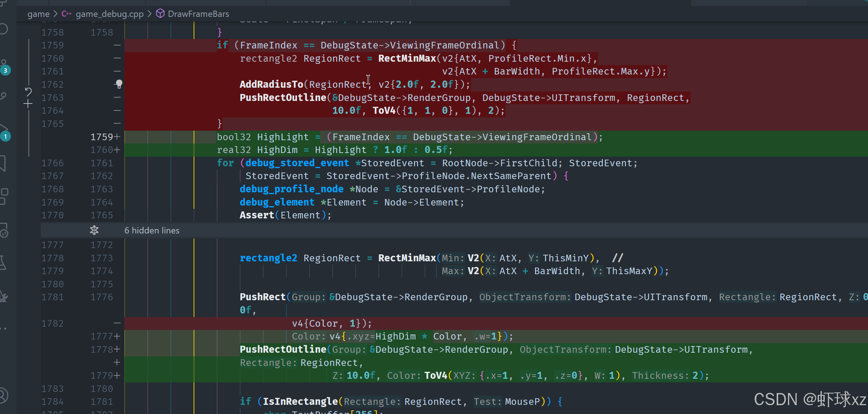Click the RectMinMax function call in removed code
This screenshot has height=414, width=868.
(407, 58)
